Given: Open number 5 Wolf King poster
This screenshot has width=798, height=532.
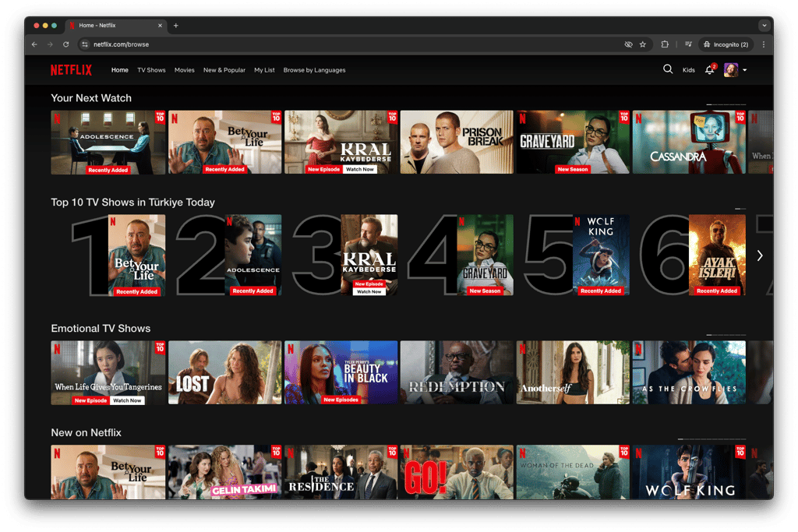Looking at the screenshot, I should click(601, 255).
